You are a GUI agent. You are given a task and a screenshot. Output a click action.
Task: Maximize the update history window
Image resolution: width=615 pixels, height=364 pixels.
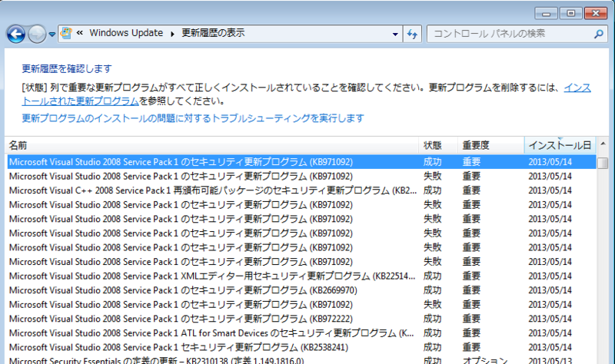coord(570,14)
